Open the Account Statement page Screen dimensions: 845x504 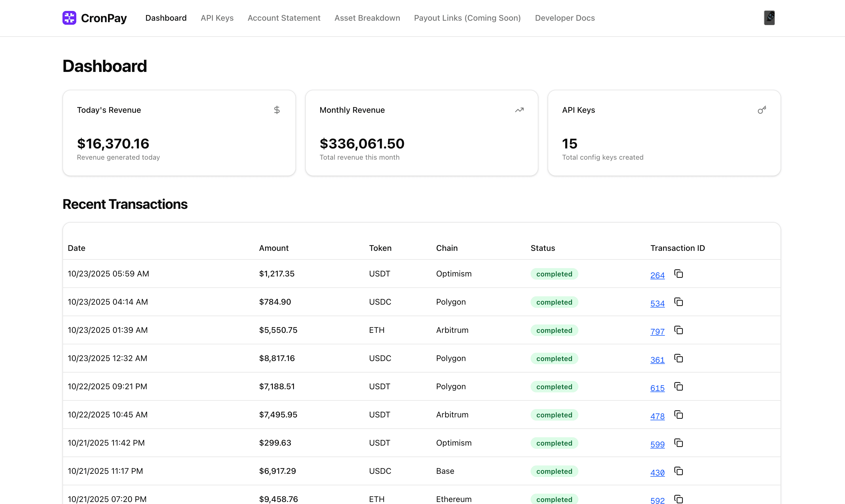click(x=284, y=18)
